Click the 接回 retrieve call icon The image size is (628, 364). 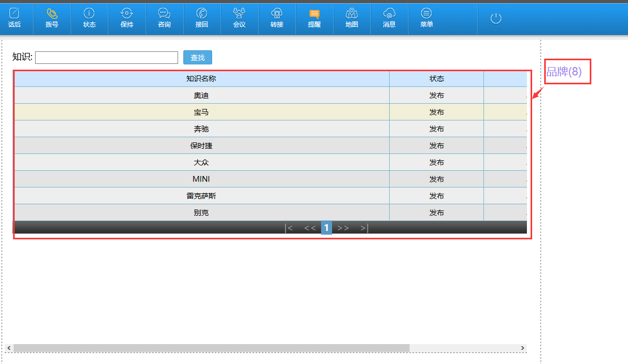[x=202, y=18]
